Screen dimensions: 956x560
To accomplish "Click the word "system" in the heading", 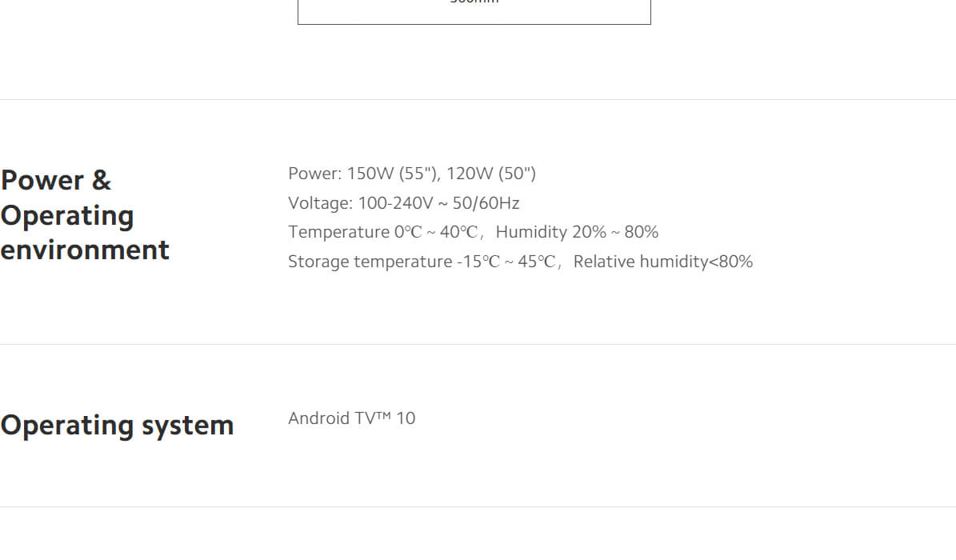I will point(187,425).
